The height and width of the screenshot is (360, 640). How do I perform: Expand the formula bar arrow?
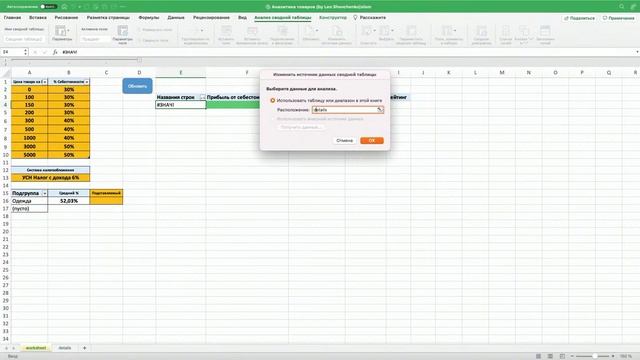click(x=637, y=52)
